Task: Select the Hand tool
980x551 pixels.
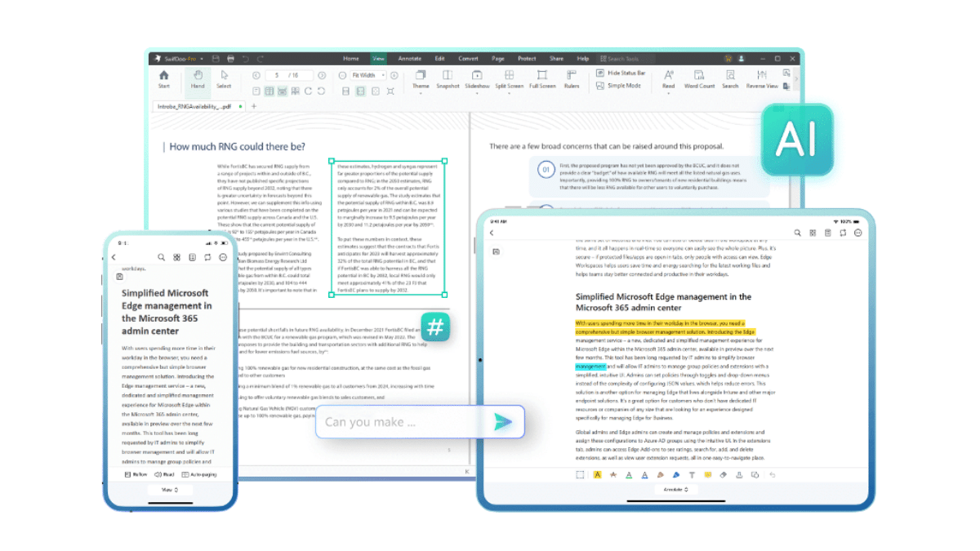Action: pos(197,78)
